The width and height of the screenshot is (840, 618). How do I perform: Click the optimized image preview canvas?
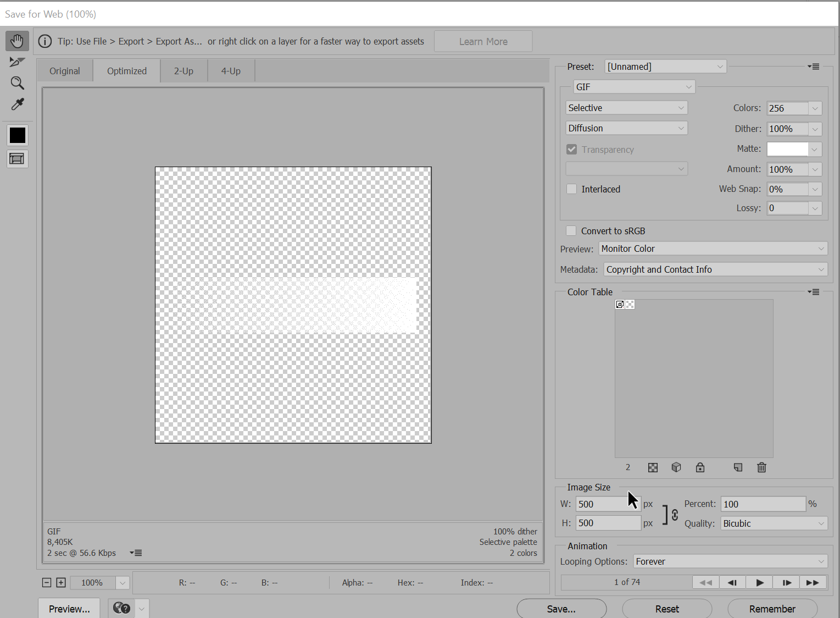point(293,305)
